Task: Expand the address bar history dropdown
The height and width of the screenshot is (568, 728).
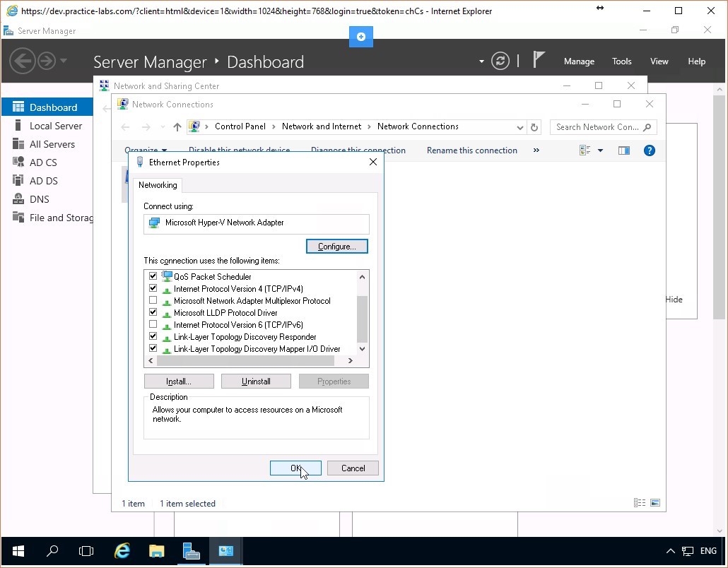Action: (x=520, y=127)
